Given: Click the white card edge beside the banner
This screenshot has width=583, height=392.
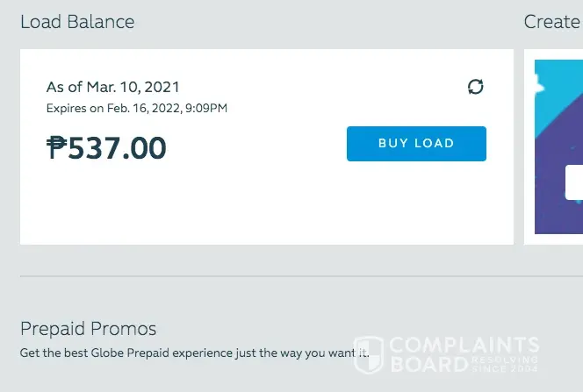Looking at the screenshot, I should pyautogui.click(x=529, y=149).
